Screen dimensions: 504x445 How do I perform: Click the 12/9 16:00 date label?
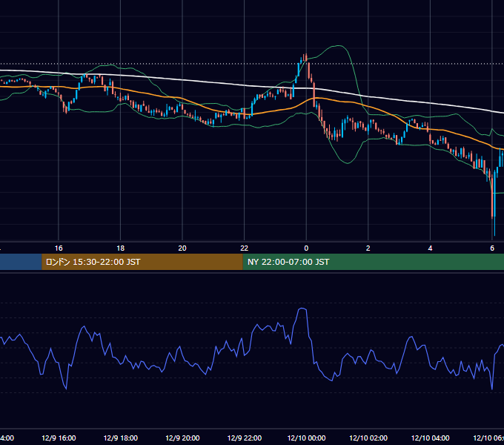[x=59, y=438]
